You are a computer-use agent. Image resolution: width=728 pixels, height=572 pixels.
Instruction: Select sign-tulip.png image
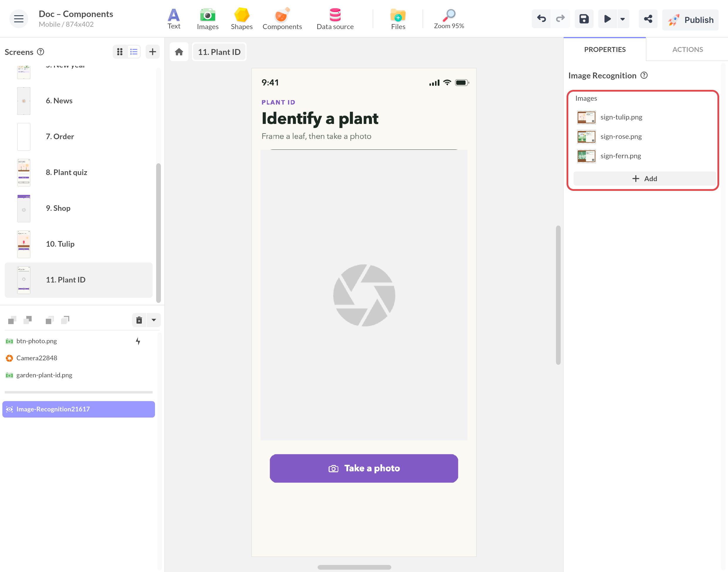pyautogui.click(x=644, y=117)
